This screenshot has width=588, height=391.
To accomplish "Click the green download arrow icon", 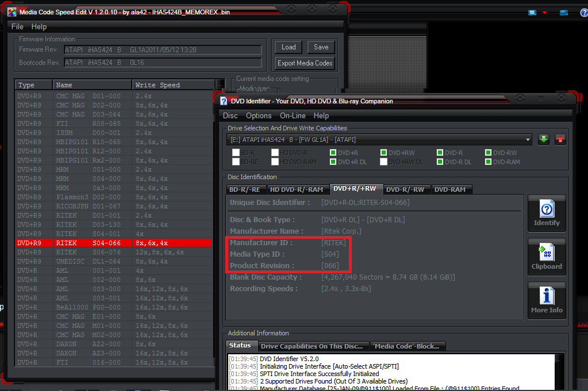I will pyautogui.click(x=544, y=140).
